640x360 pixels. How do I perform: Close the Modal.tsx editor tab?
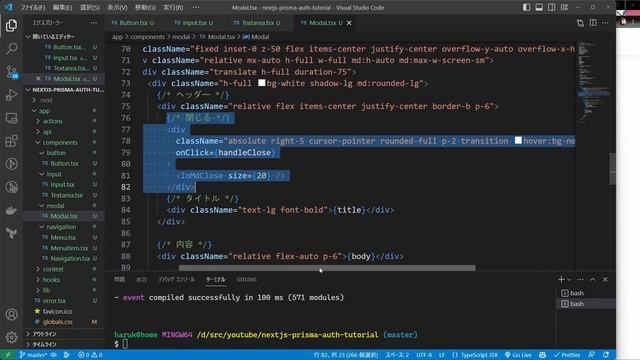pos(349,23)
